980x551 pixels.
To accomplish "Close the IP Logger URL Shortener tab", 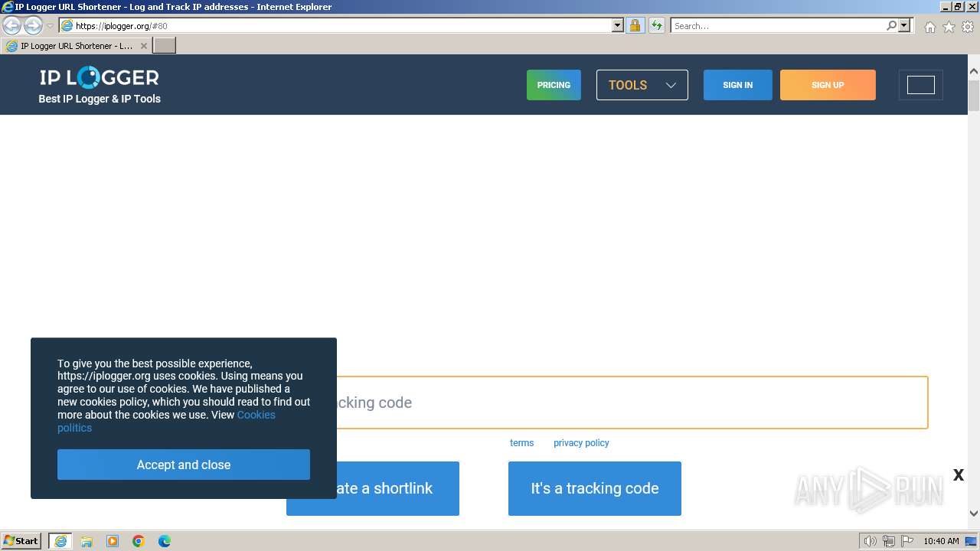I will [x=143, y=46].
